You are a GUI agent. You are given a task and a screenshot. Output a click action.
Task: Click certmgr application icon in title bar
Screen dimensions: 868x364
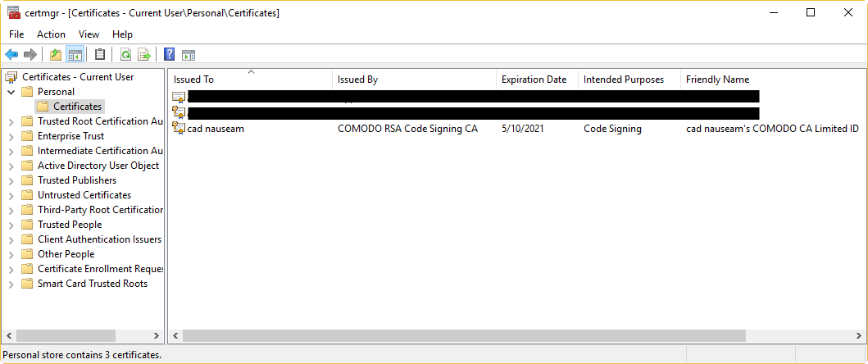[14, 13]
